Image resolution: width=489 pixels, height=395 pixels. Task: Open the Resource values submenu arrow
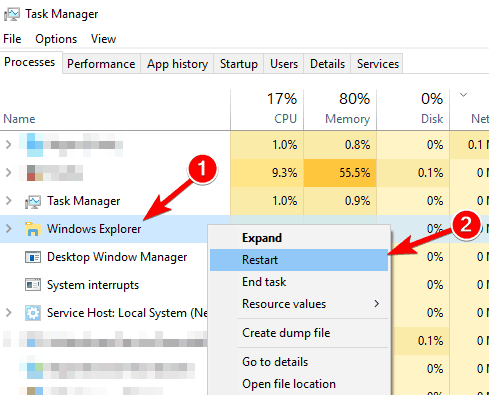click(377, 304)
